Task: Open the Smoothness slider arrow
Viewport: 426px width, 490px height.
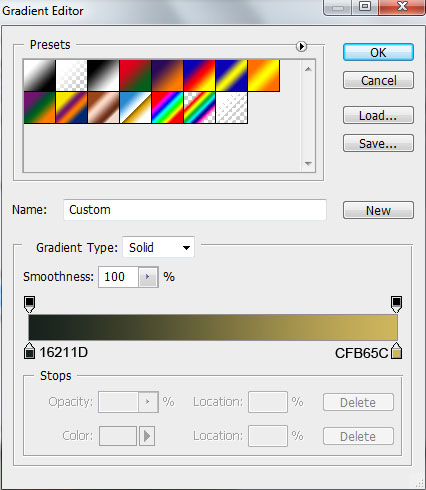Action: click(x=148, y=277)
